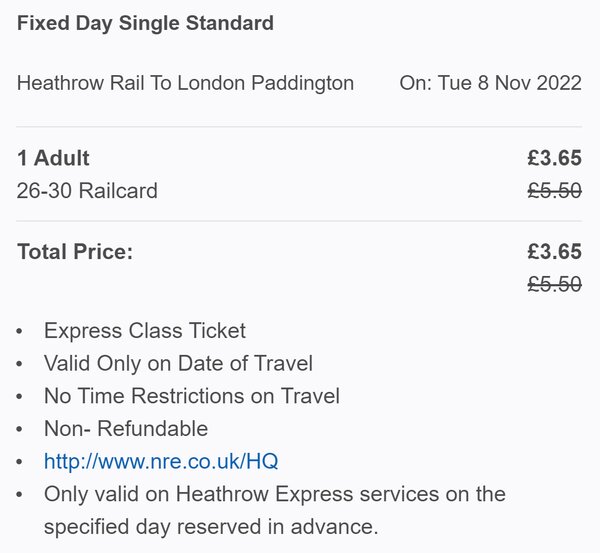Click the Express Class Ticket bullet
This screenshot has height=553, width=600.
click(145, 331)
